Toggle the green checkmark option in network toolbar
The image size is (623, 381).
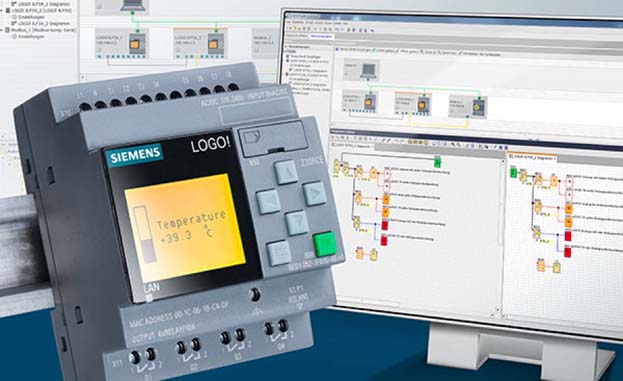tap(374, 50)
